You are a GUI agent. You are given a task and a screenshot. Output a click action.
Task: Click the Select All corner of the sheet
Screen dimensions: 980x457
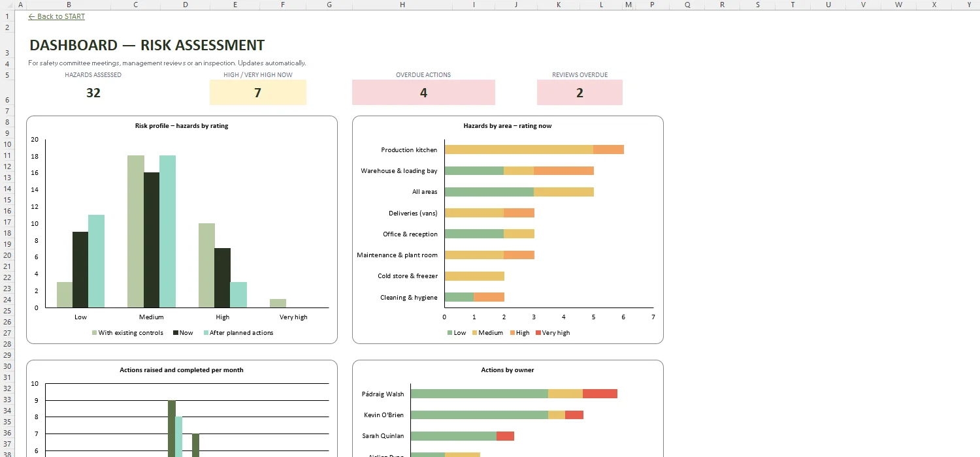coord(7,5)
